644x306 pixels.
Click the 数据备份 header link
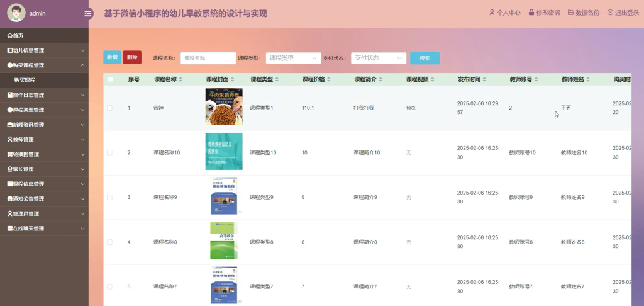(x=584, y=13)
